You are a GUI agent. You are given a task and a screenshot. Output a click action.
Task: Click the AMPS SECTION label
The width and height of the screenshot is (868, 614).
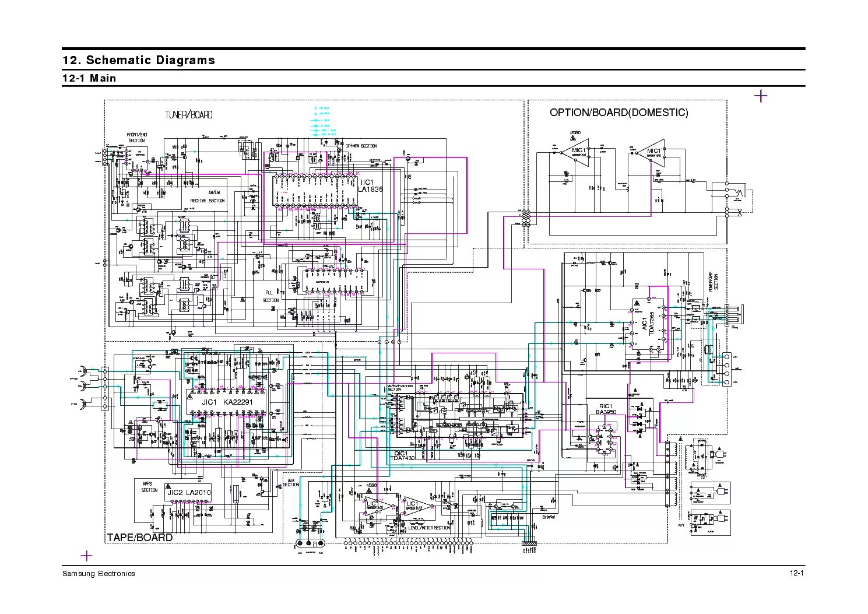(150, 487)
